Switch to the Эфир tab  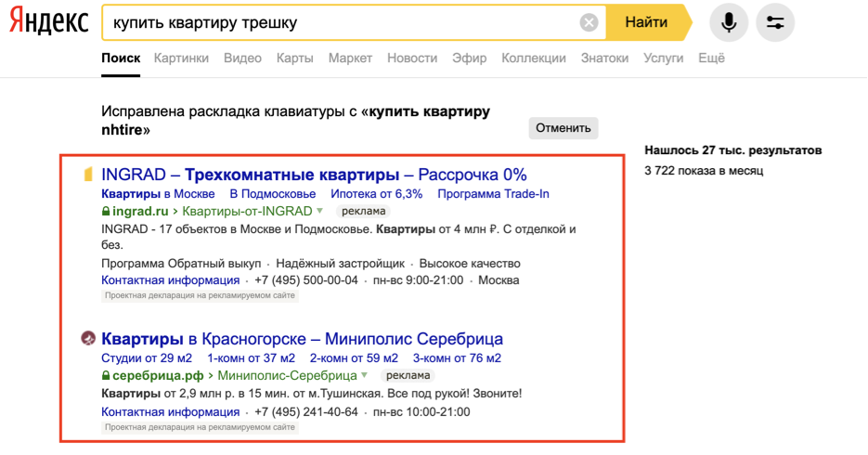pos(470,58)
